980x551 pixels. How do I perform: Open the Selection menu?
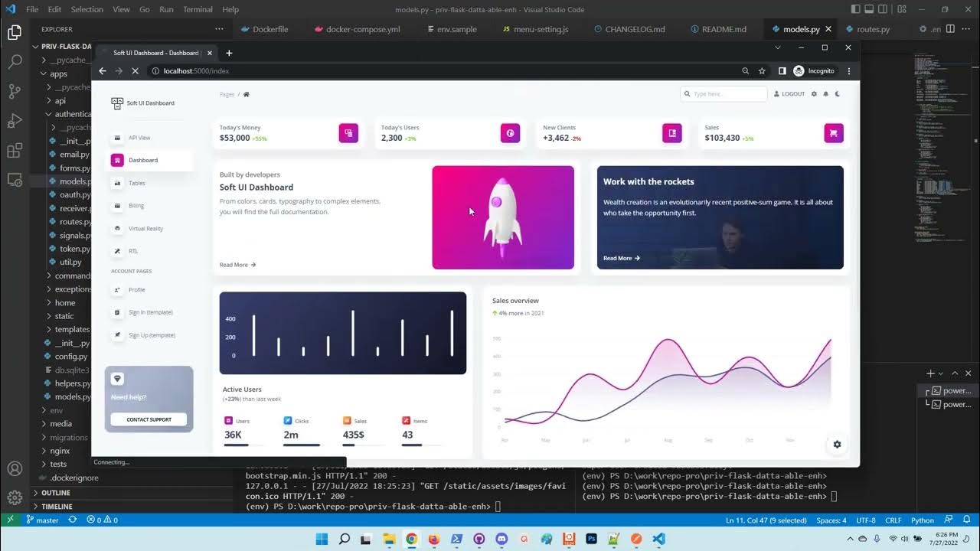[x=87, y=9]
